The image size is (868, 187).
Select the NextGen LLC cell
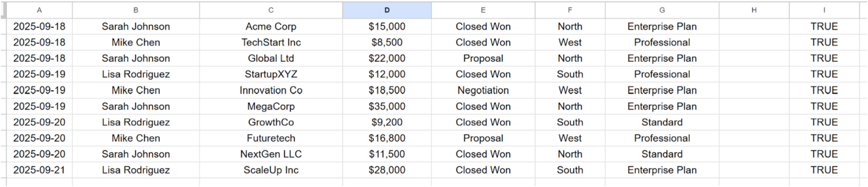click(x=271, y=154)
